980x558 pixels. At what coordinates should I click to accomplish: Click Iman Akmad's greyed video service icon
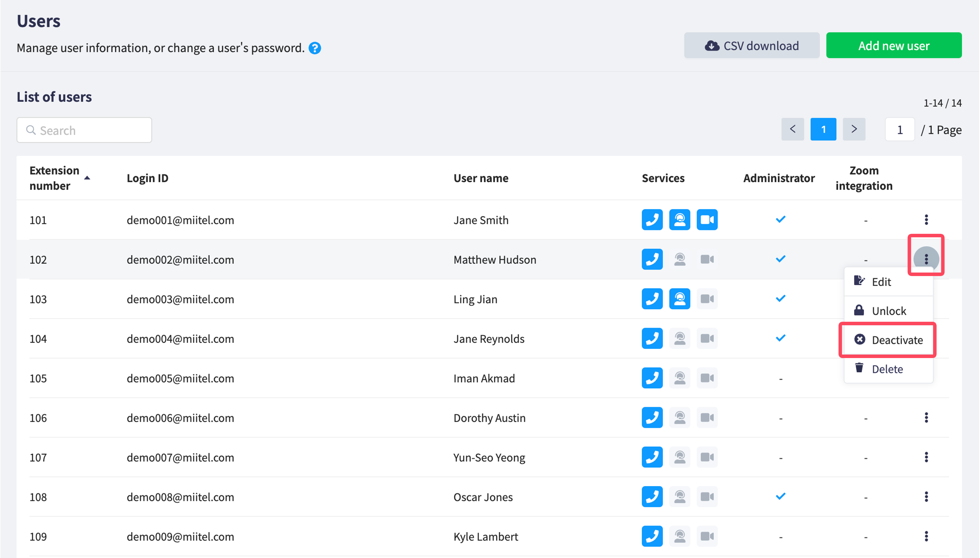tap(707, 378)
